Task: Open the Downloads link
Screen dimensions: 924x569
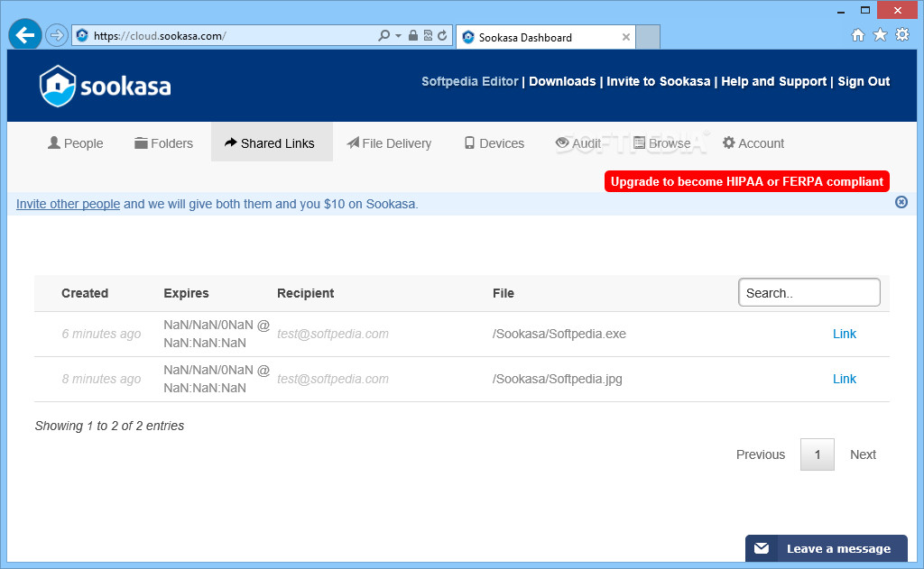Action: click(562, 81)
